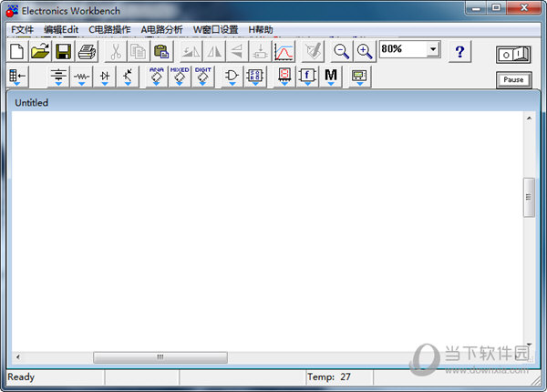Open the W窗口设置 Window menu
This screenshot has height=392, width=547.
point(215,30)
